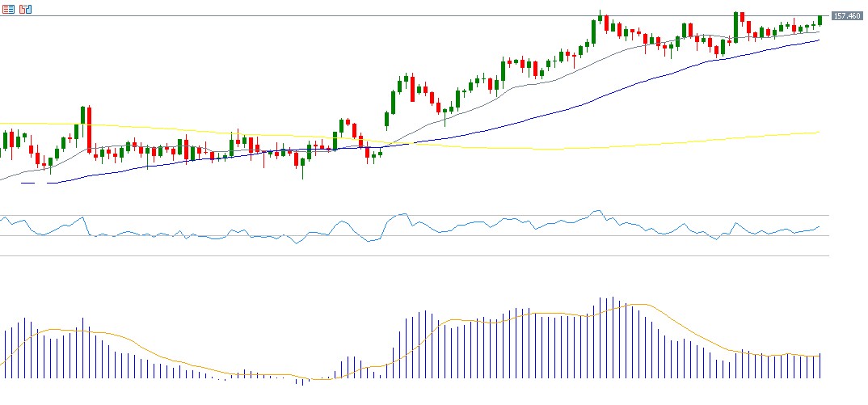Click the 157.460 current price label
Screen dimensions: 868x405
845,16
